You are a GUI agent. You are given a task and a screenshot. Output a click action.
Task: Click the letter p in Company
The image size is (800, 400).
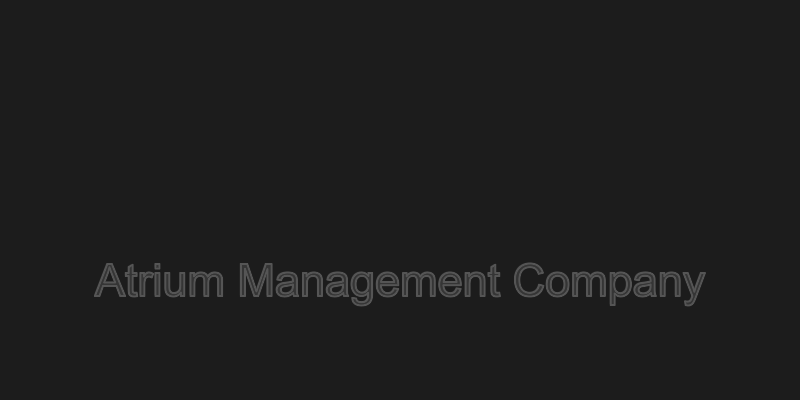pyautogui.click(x=620, y=288)
